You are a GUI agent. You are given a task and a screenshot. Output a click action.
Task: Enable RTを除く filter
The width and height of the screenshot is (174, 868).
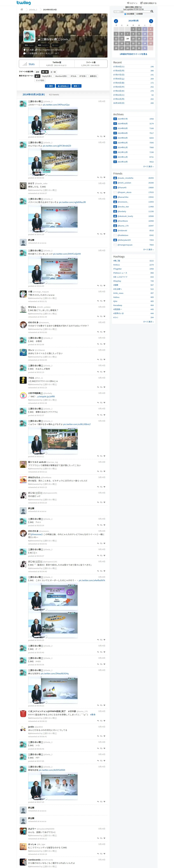point(83,76)
